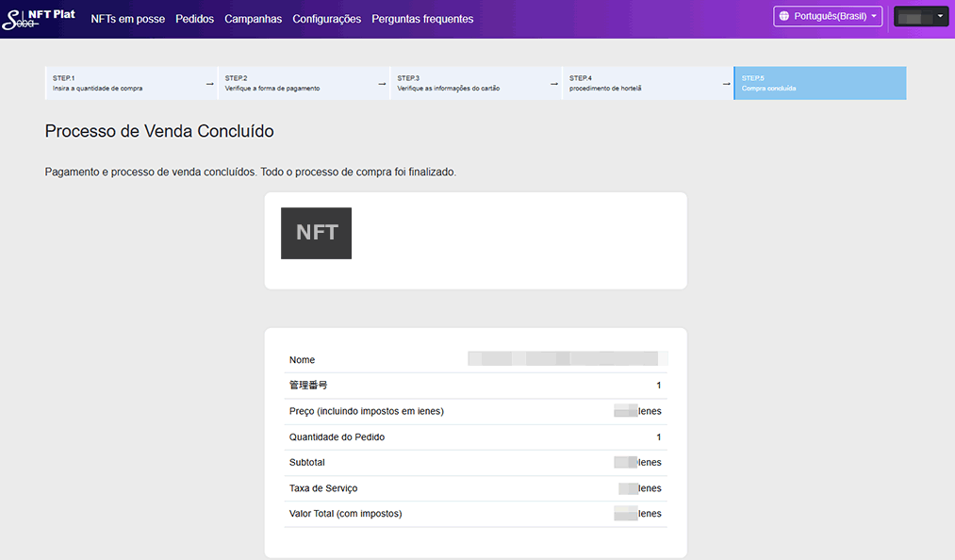This screenshot has height=560, width=955.
Task: Select STEP.2 Verifique a forma de pagamento
Action: [295, 83]
